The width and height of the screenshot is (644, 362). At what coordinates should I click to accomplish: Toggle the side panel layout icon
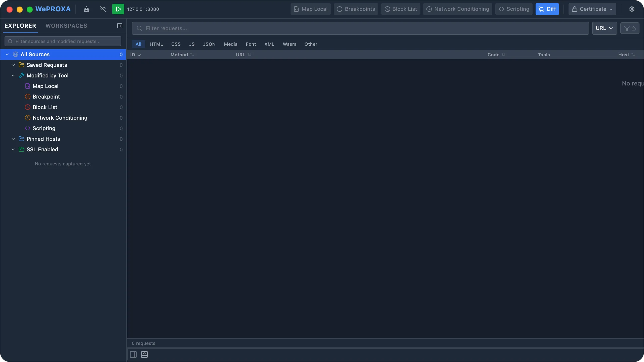click(133, 354)
